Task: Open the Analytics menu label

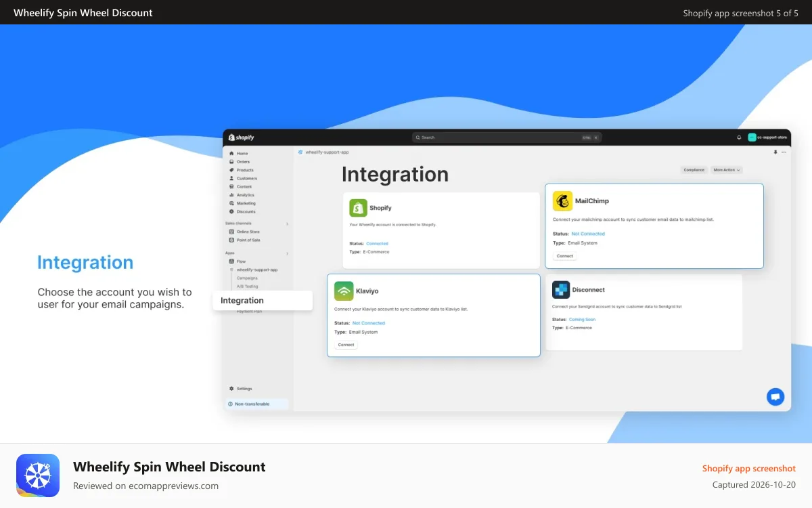Action: pyautogui.click(x=246, y=195)
